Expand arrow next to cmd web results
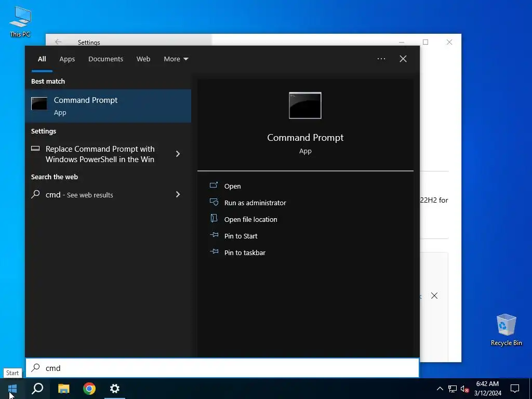 (178, 194)
